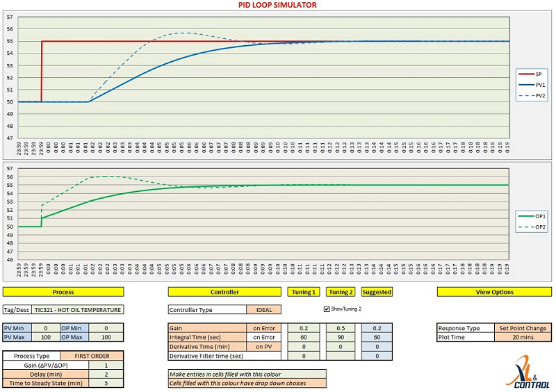The height and width of the screenshot is (392, 556).
Task: Click the Suggested header button
Action: [377, 292]
